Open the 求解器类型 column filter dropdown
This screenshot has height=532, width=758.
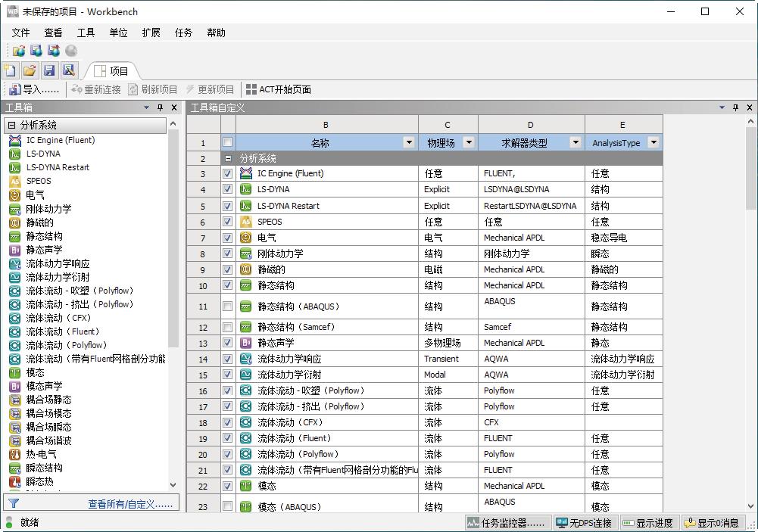(x=576, y=142)
